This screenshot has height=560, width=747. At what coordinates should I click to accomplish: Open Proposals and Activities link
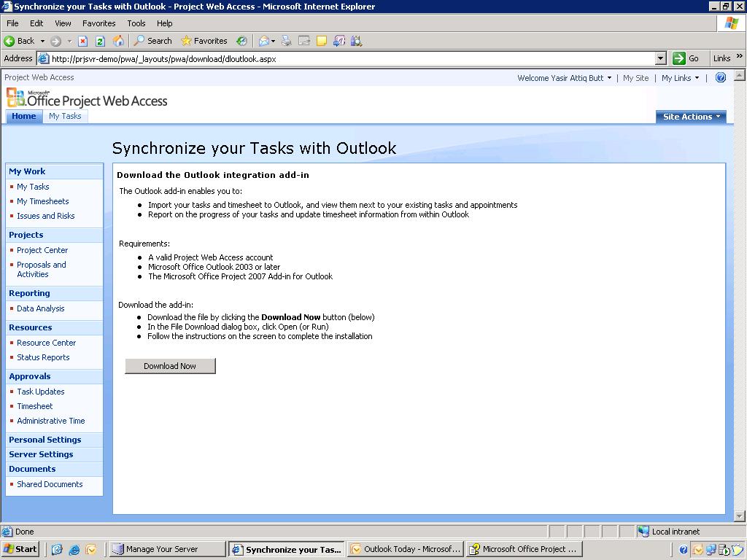(x=42, y=270)
